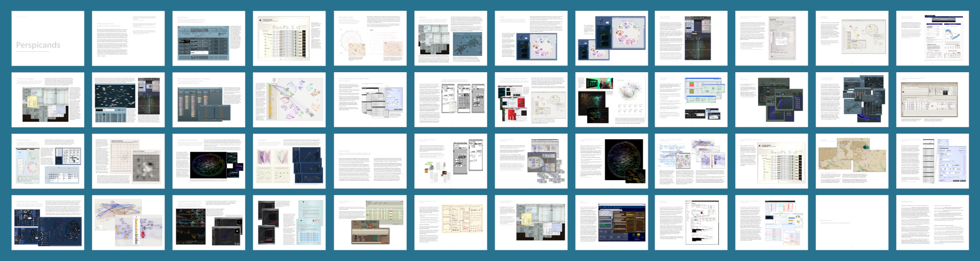Select the Checking & Transitional Recoding page thumbnail
980x261 pixels.
click(x=370, y=100)
